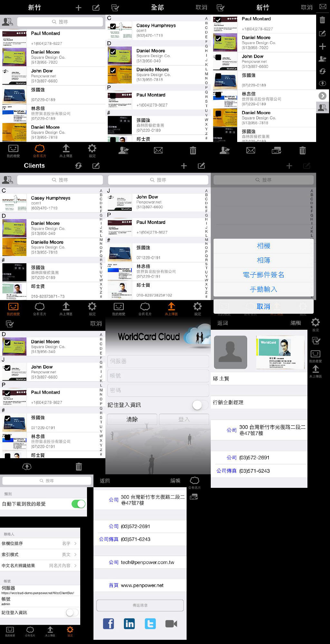Disable the 自動下載到我的最愛 switch
The width and height of the screenshot is (330, 644).
coord(78,504)
